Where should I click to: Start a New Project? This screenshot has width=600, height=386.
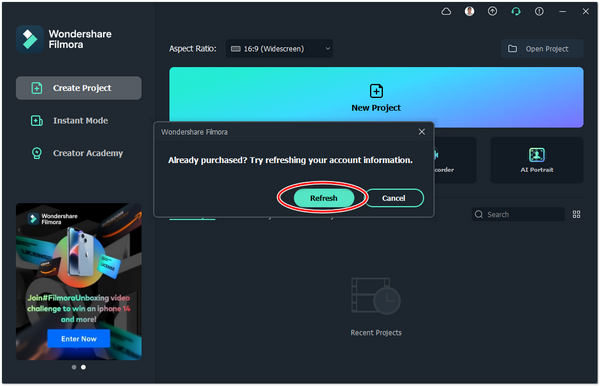click(x=376, y=97)
